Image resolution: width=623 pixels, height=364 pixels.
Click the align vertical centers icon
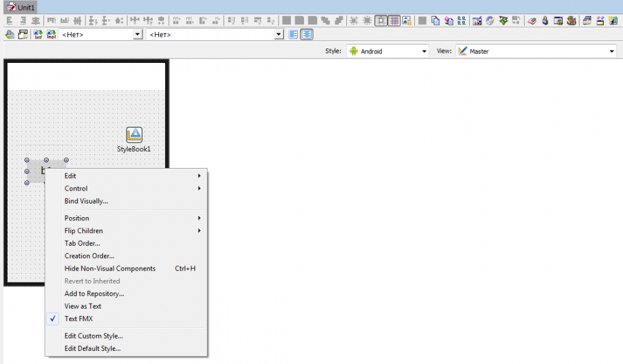coord(77,21)
